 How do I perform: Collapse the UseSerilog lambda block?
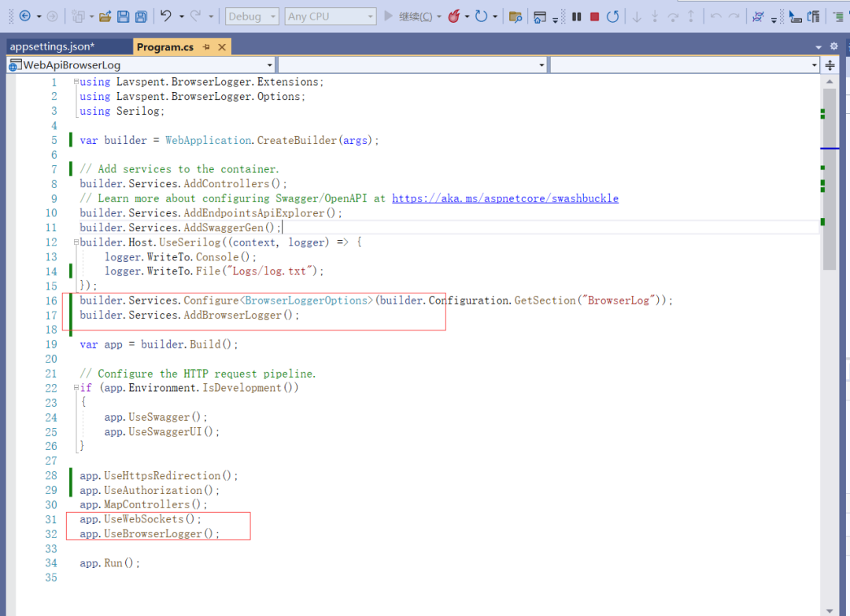[x=76, y=242]
